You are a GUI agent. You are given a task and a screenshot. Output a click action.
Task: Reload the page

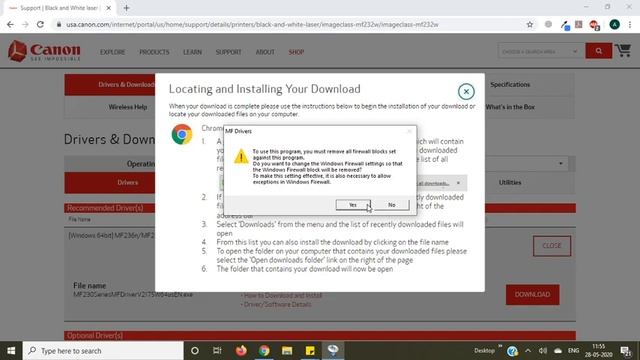coord(40,24)
